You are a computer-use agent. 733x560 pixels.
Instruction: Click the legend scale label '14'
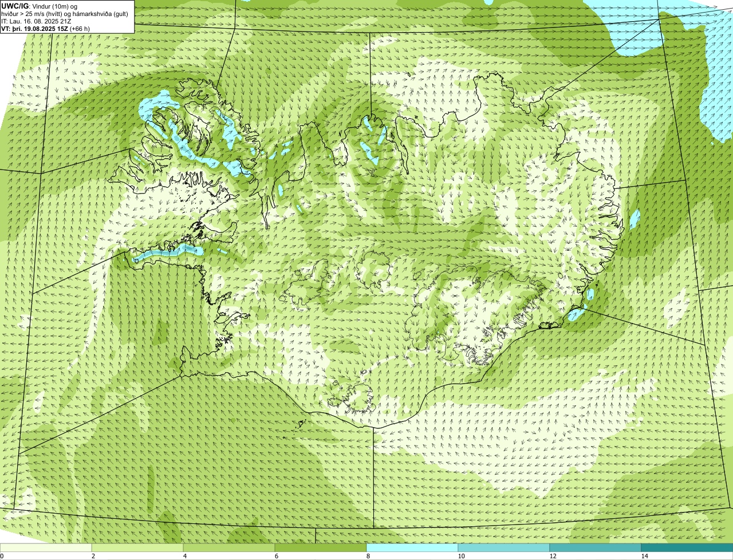(x=644, y=556)
